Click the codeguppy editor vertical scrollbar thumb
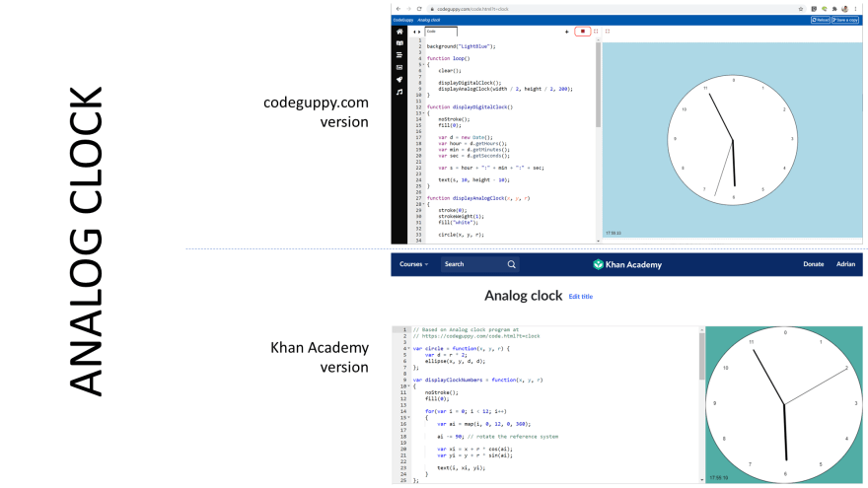The width and height of the screenshot is (868, 488). pyautogui.click(x=598, y=85)
